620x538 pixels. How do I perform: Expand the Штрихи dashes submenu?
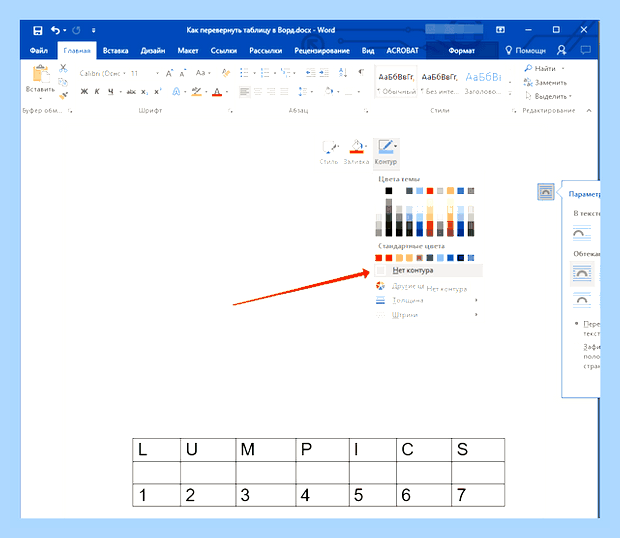427,315
